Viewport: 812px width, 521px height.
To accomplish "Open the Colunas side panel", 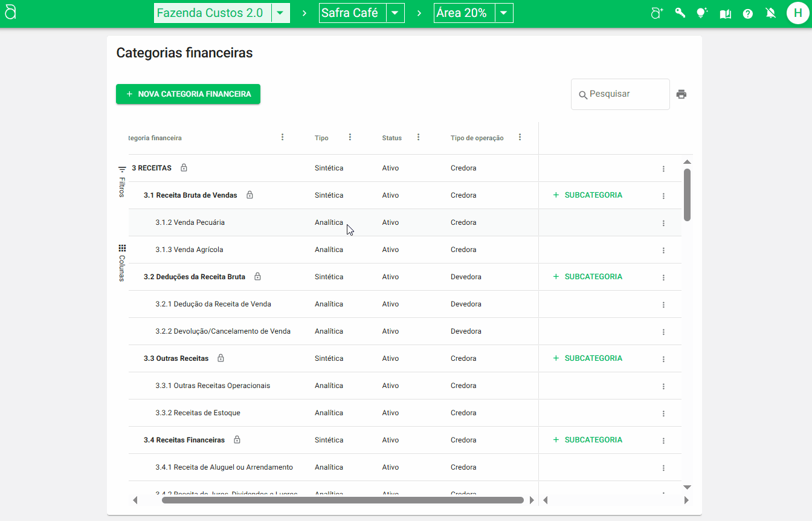I will click(x=122, y=263).
